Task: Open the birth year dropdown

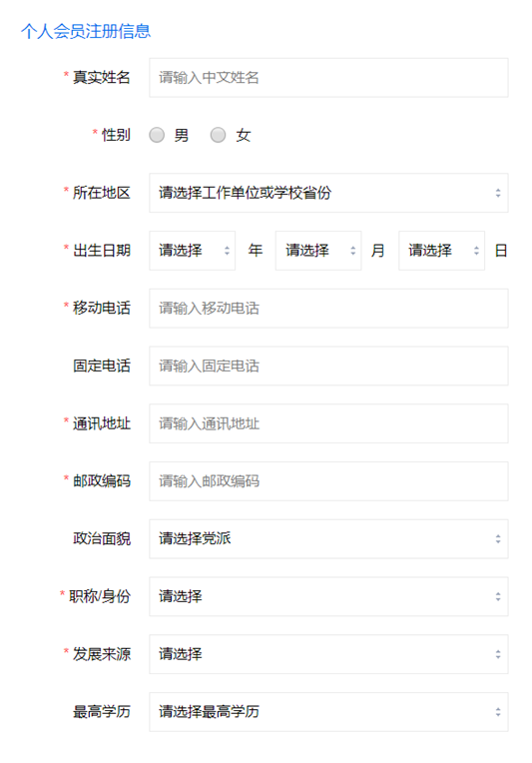Action: [192, 251]
